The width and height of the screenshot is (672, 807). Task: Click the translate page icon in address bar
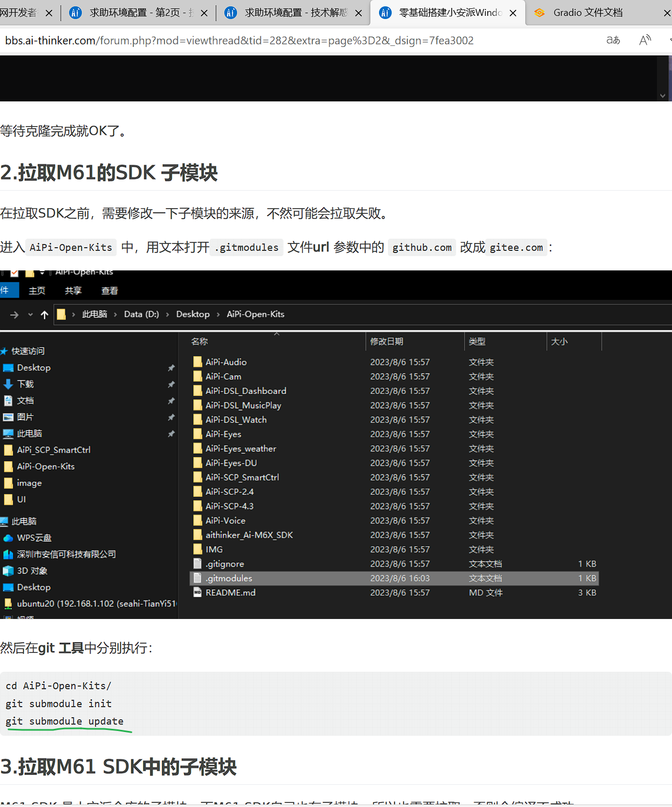pyautogui.click(x=613, y=40)
